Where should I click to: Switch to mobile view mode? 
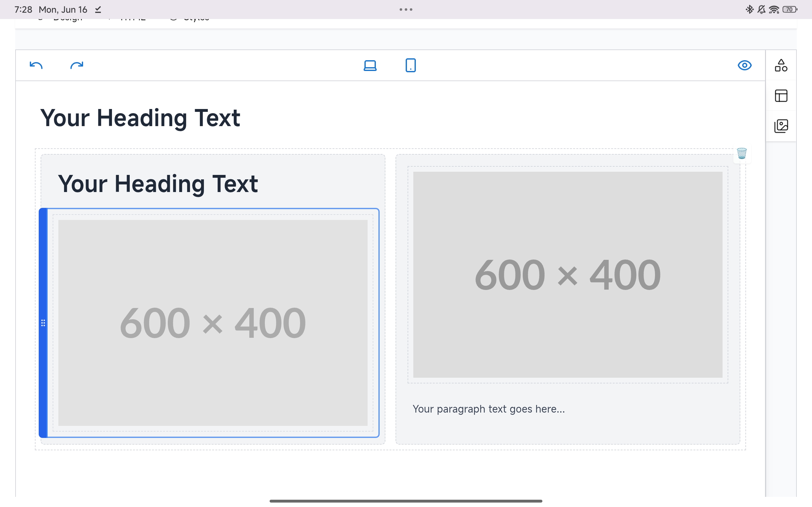(x=410, y=65)
